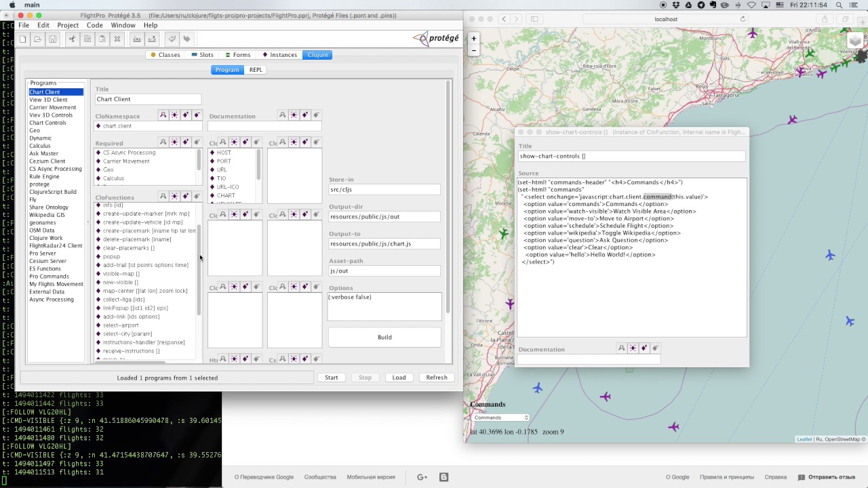Zoom in on the map
The image size is (868, 488).
point(474,39)
